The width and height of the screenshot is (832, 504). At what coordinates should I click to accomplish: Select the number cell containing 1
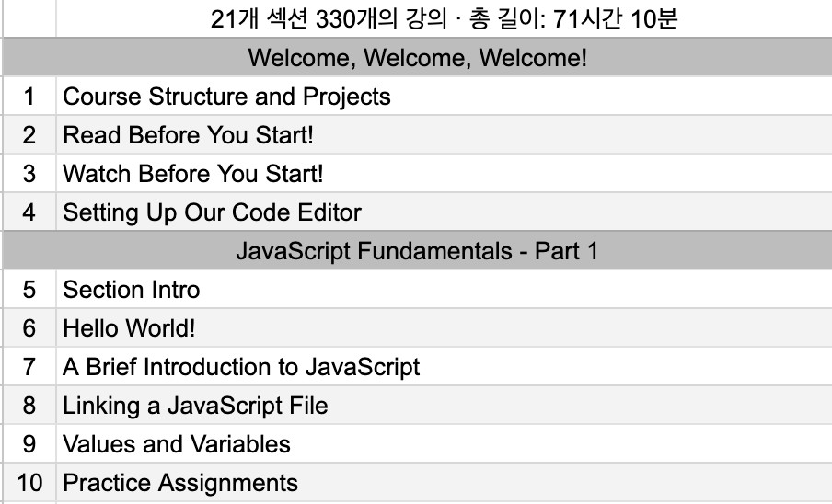click(29, 96)
